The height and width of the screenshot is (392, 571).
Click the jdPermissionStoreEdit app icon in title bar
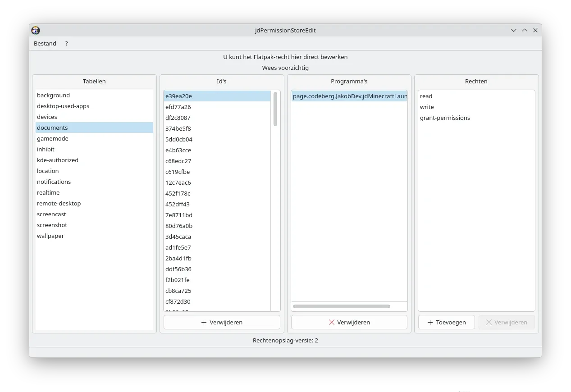pyautogui.click(x=36, y=30)
